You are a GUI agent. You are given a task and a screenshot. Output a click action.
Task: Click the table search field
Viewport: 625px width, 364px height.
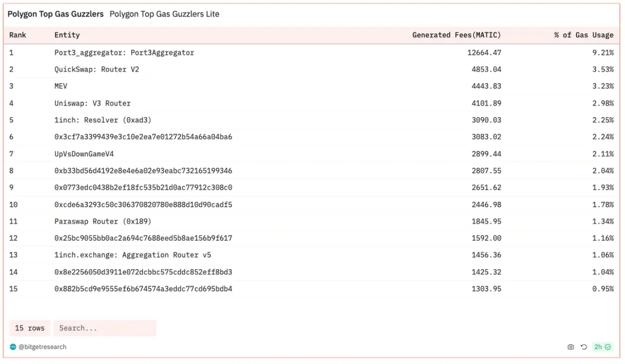tap(104, 328)
